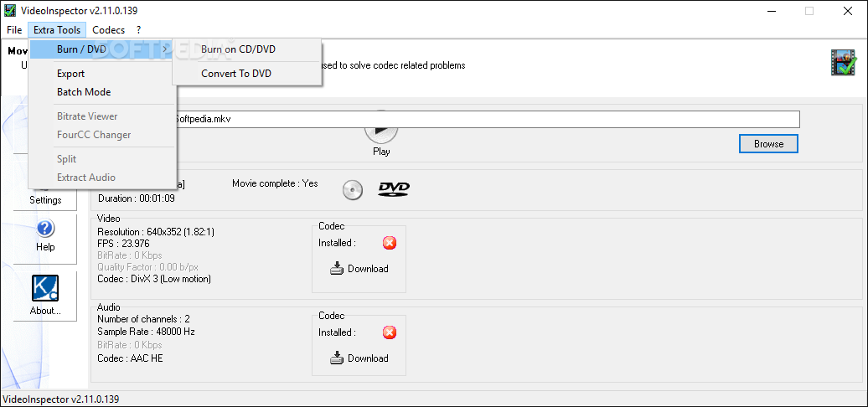Open the File menu
The height and width of the screenshot is (407, 868).
[x=14, y=29]
